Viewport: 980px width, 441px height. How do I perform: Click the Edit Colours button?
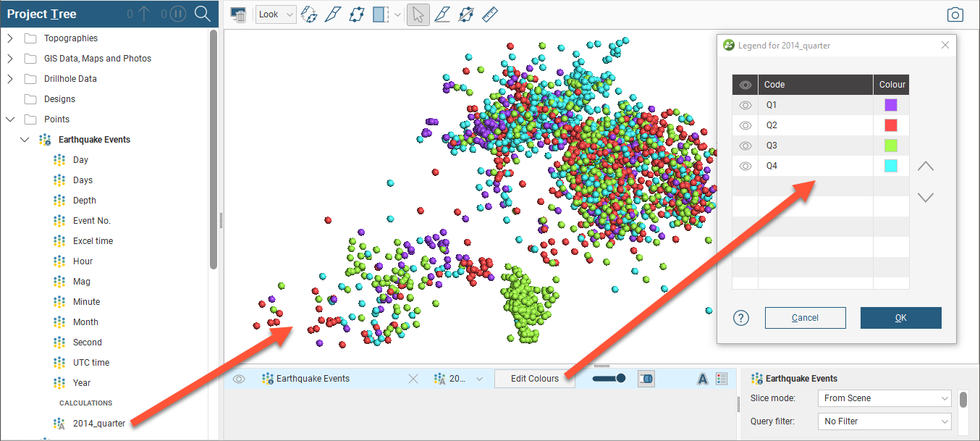[535, 379]
